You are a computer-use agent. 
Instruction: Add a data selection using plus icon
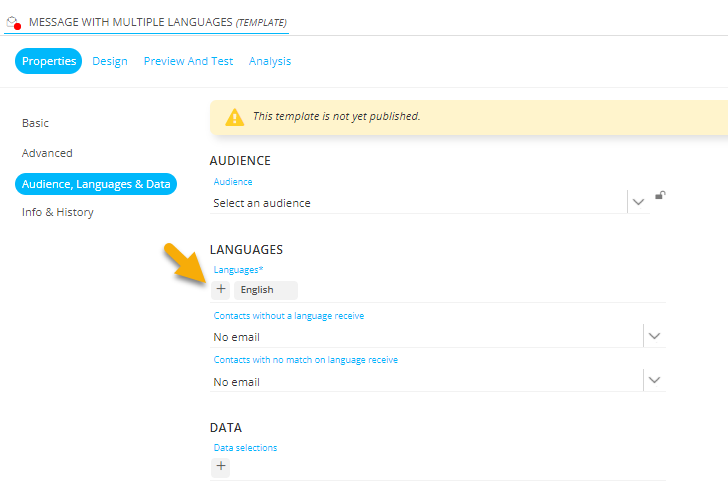(x=221, y=467)
